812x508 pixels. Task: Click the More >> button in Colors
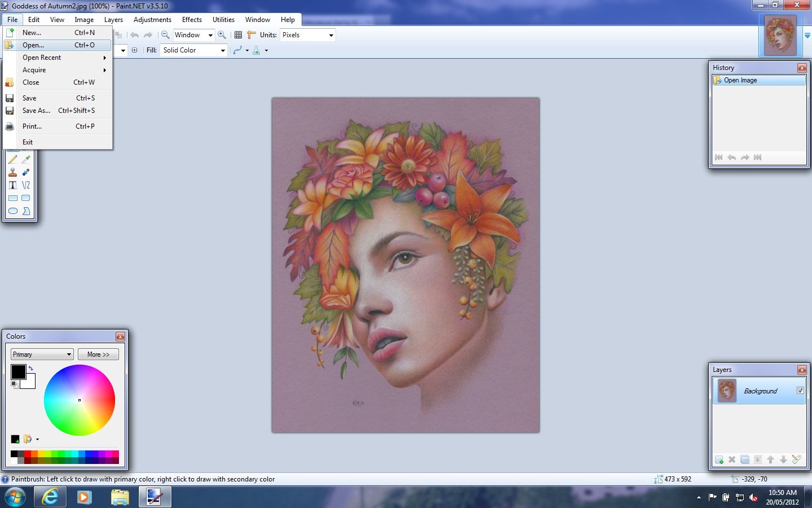(98, 354)
